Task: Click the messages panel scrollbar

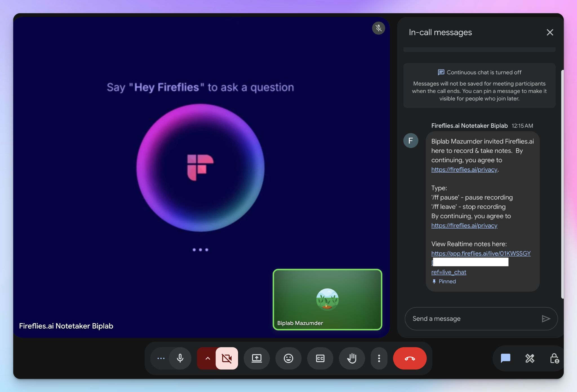Action: click(562, 184)
